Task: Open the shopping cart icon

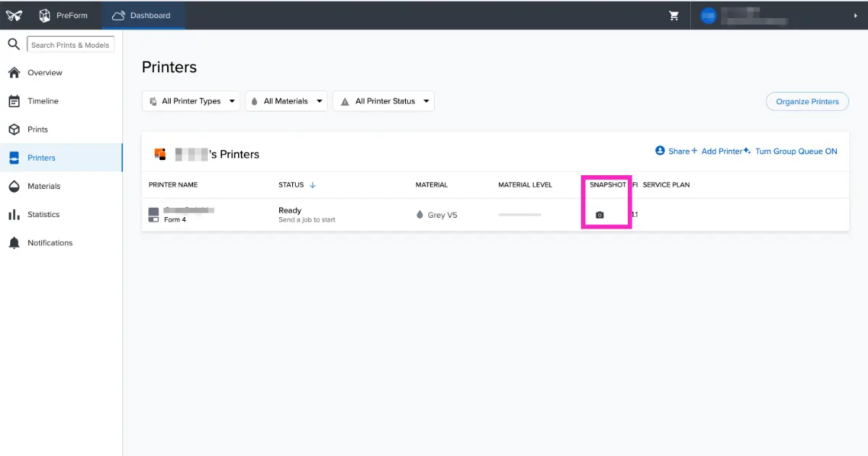Action: (674, 15)
